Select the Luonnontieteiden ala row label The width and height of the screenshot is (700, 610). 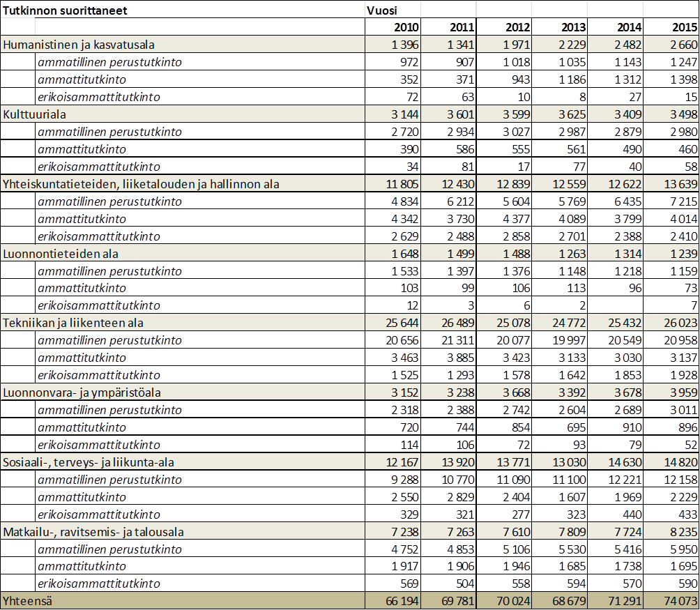[61, 254]
